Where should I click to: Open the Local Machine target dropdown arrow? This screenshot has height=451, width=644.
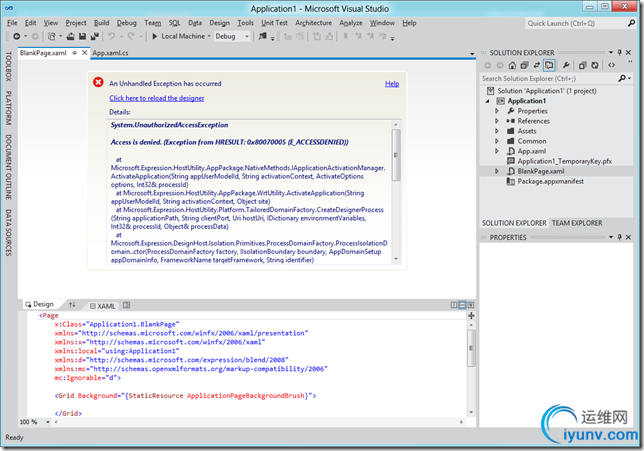pyautogui.click(x=209, y=37)
